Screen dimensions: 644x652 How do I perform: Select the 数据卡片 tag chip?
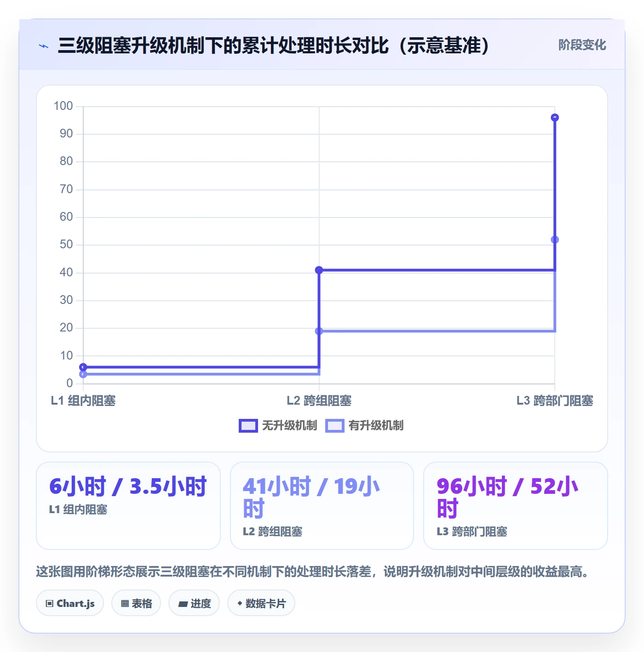point(261,603)
